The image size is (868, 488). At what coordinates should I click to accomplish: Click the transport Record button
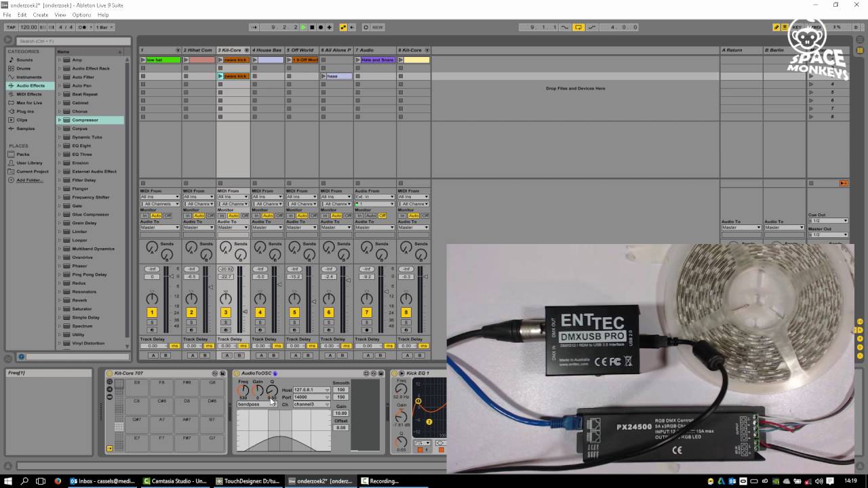320,27
